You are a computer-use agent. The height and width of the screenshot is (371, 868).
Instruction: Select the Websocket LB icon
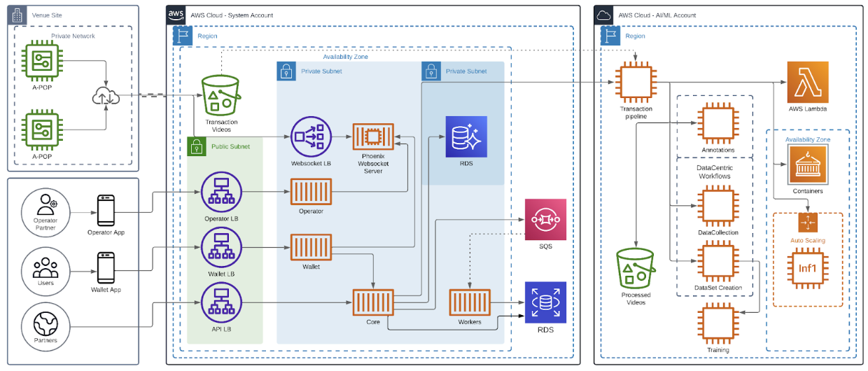click(x=311, y=137)
